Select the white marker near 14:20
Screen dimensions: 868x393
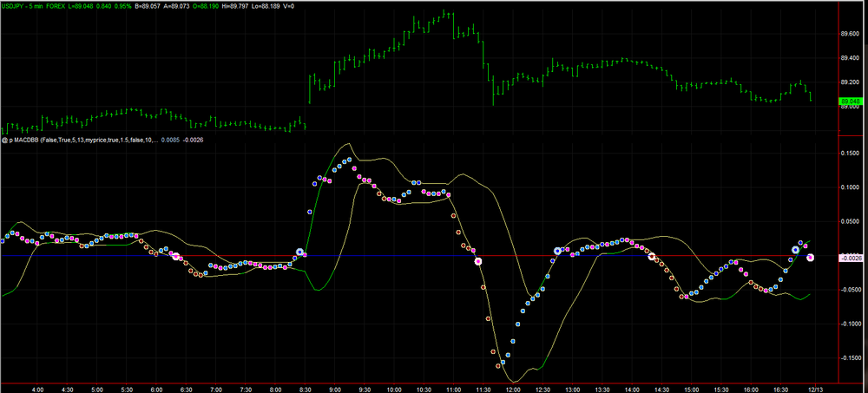click(652, 256)
